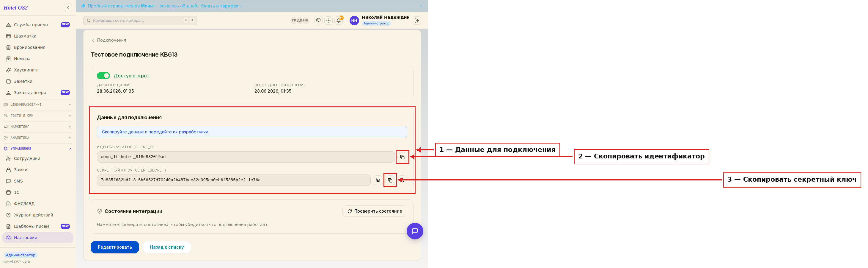The height and width of the screenshot is (268, 868).
Task: Open the chat support bubble
Action: point(415,231)
